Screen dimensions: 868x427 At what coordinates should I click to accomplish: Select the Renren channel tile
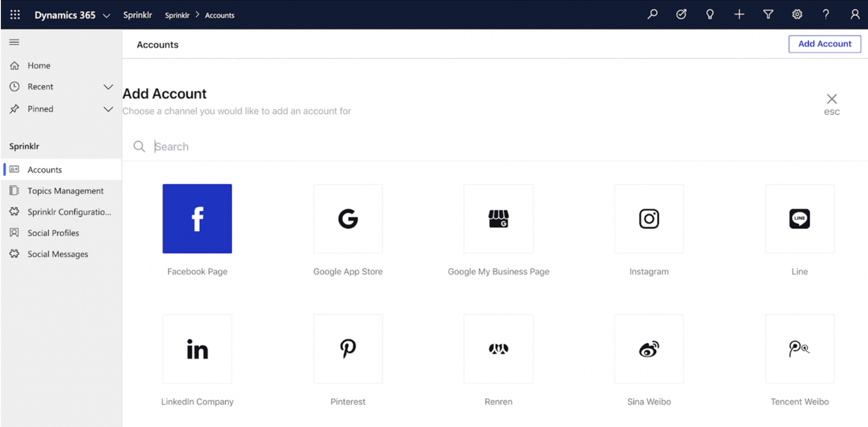click(x=499, y=349)
